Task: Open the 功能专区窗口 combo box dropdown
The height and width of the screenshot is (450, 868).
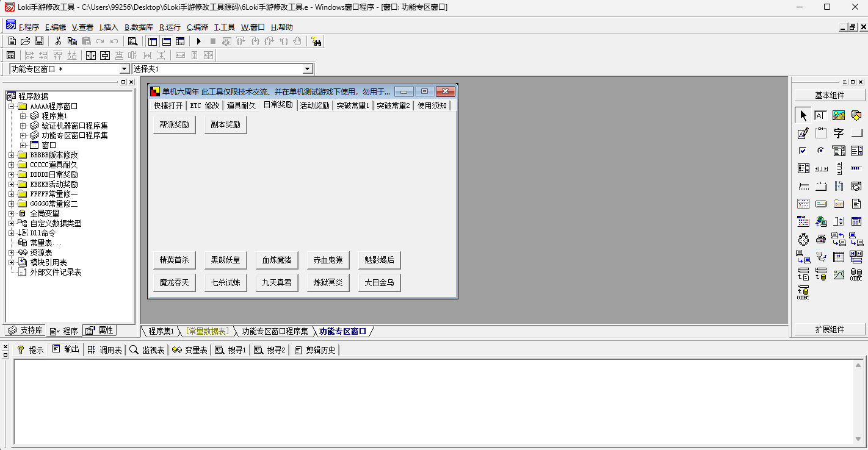Action: tap(125, 70)
